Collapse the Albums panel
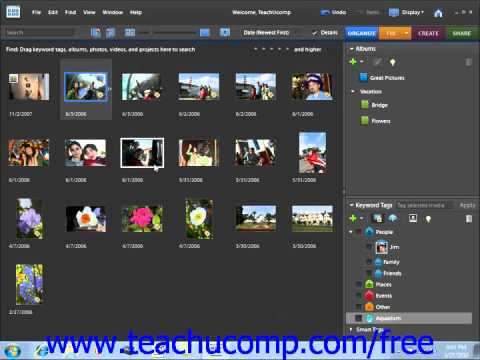This screenshot has width=480, height=360. pos(351,49)
